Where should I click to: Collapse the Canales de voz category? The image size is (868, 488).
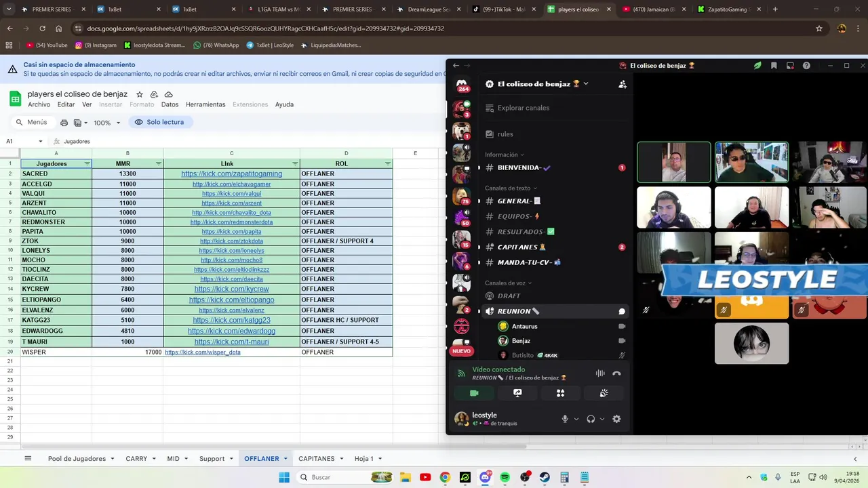click(508, 283)
